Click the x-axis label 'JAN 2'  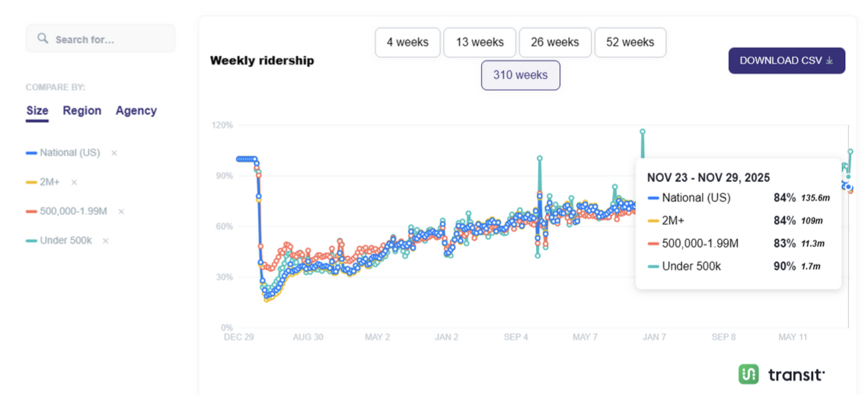pos(445,337)
